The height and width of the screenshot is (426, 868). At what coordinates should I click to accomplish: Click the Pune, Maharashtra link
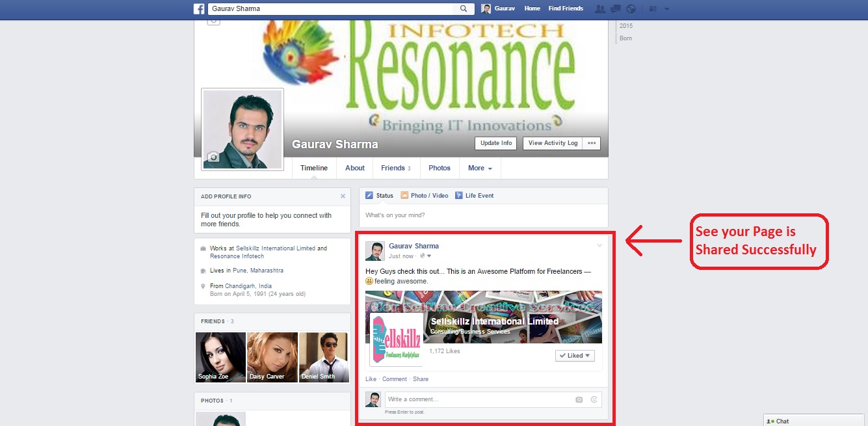[258, 271]
